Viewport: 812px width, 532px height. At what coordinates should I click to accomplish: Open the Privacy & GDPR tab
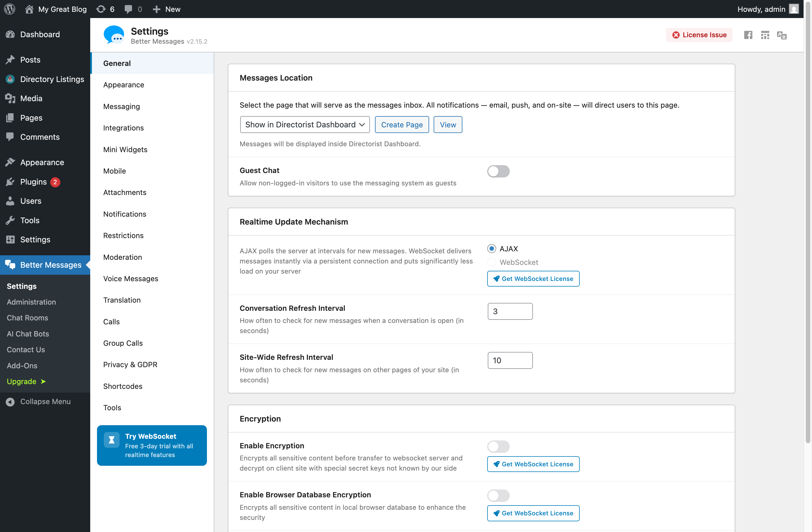[152, 365]
